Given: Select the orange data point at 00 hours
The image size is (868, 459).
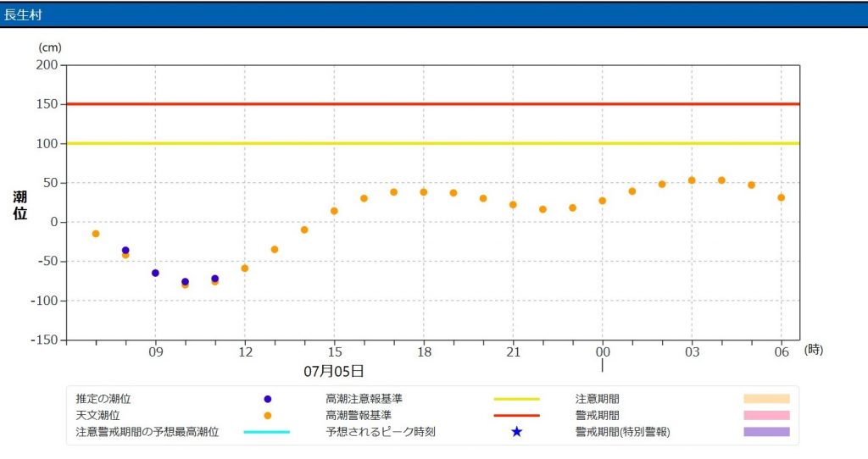Looking at the screenshot, I should (603, 201).
